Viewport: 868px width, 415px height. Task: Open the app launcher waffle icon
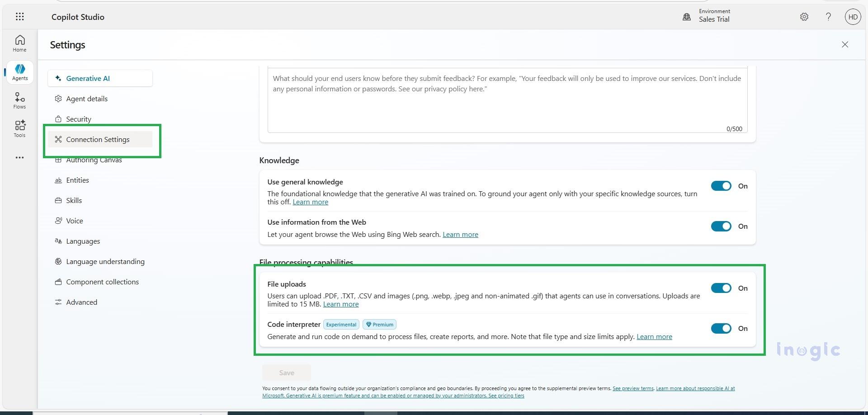19,16
